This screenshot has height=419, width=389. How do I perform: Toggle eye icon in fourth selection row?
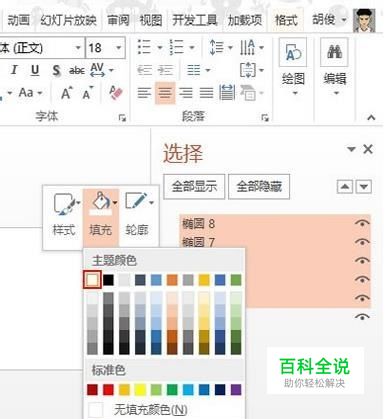[362, 279]
